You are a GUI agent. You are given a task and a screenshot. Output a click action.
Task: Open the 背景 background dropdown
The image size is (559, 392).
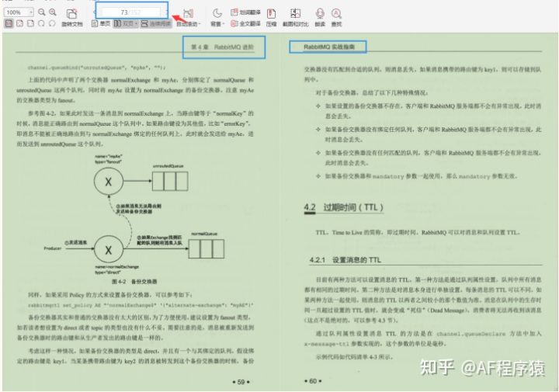coord(217,17)
